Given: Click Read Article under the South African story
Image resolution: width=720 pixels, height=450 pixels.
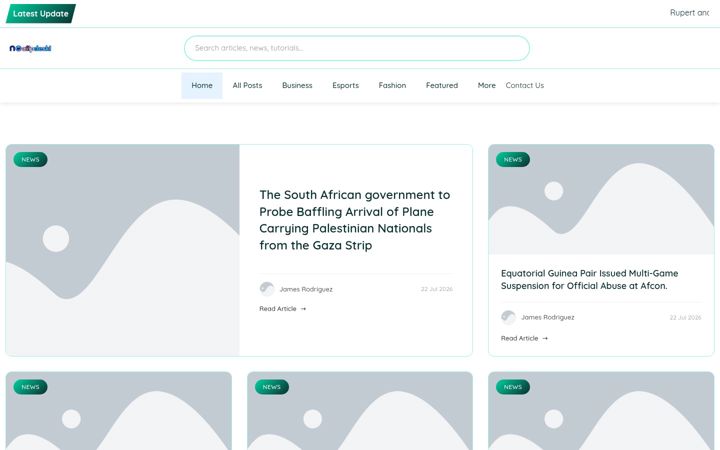Looking at the screenshot, I should point(282,309).
